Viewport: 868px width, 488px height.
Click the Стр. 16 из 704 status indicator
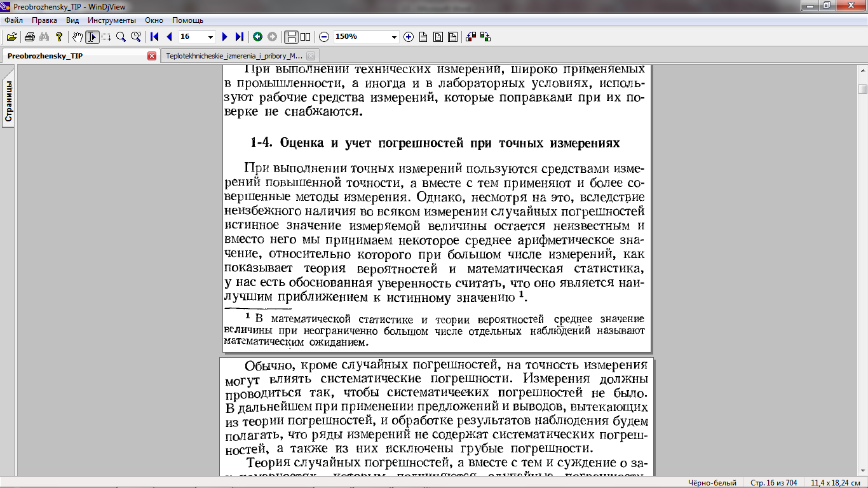pos(773,483)
